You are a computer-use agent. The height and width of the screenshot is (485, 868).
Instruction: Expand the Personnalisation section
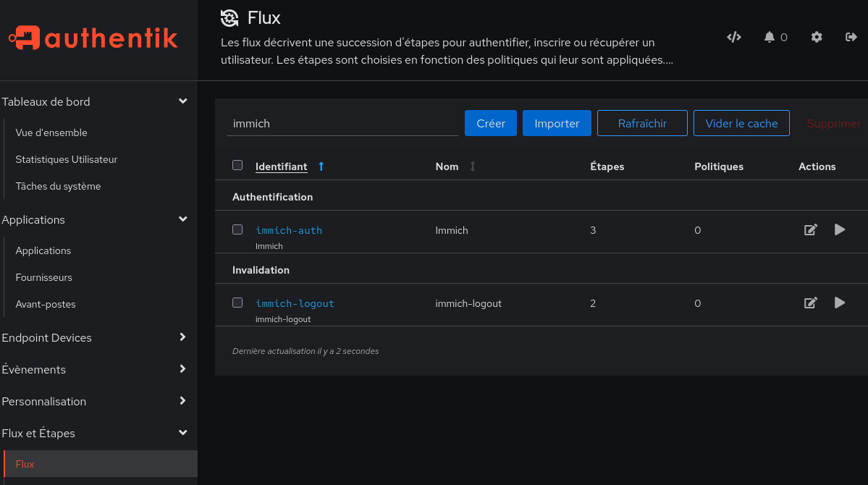pos(182,401)
